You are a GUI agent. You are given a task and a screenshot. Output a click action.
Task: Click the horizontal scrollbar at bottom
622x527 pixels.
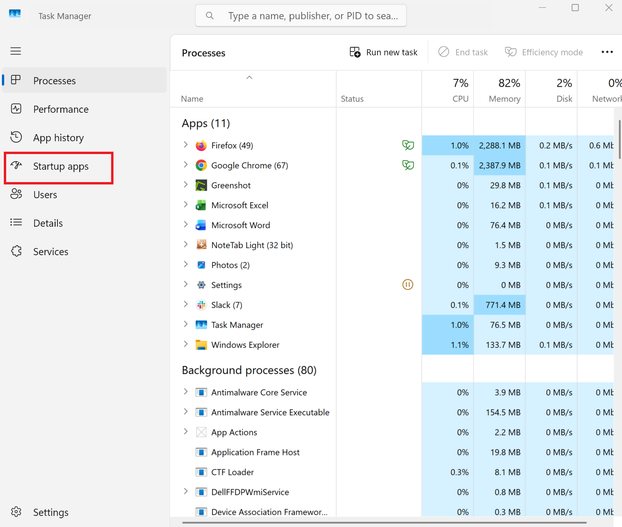384,523
